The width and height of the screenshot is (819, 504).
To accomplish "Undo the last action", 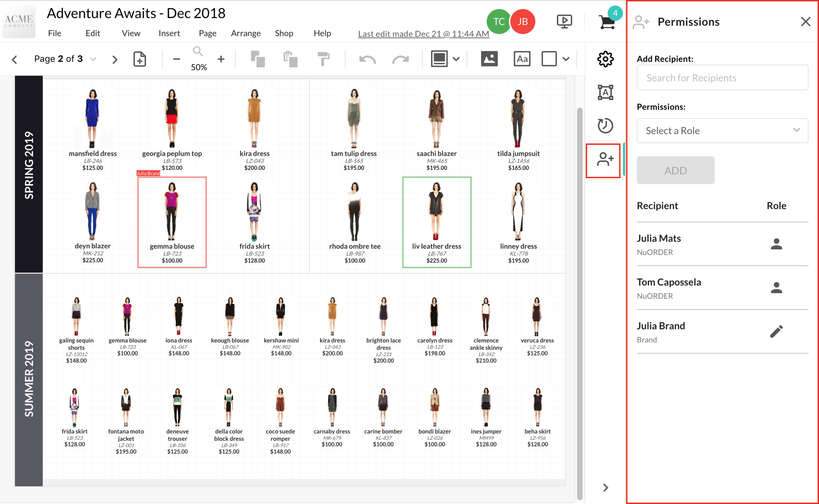I will 367,60.
